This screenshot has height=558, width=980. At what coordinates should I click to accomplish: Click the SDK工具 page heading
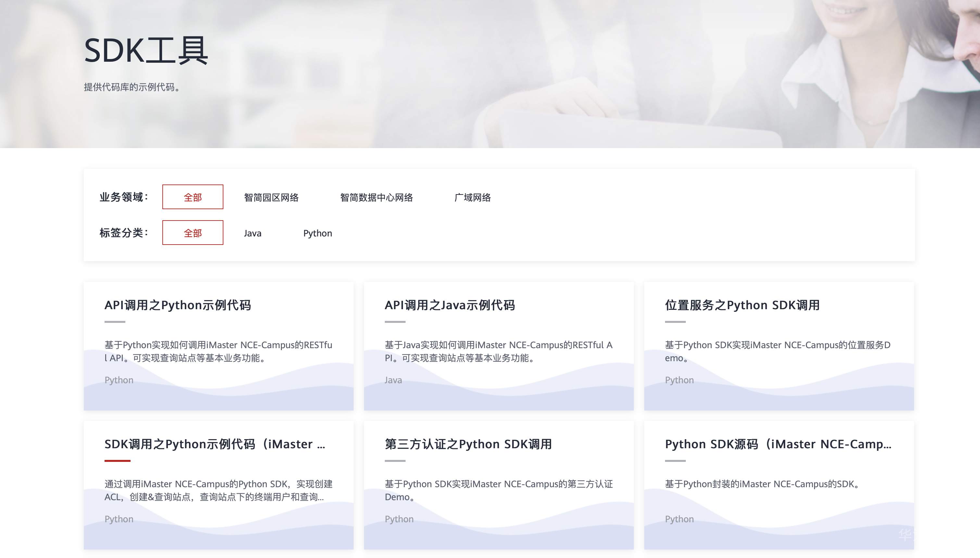pos(146,51)
